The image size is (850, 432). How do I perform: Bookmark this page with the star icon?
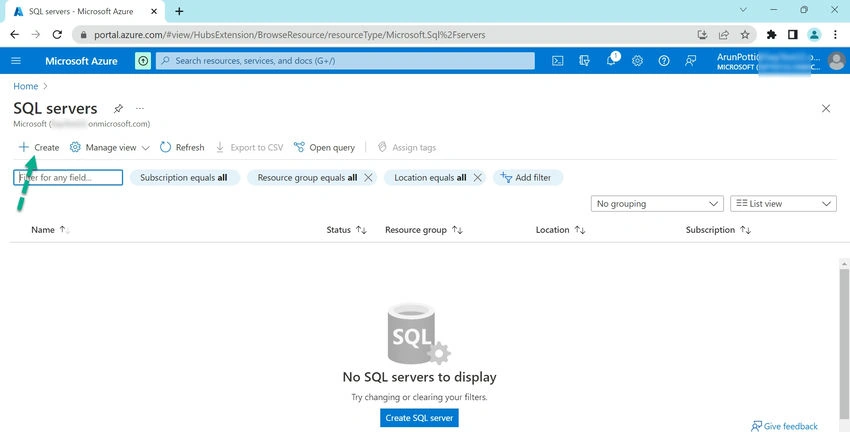point(745,35)
